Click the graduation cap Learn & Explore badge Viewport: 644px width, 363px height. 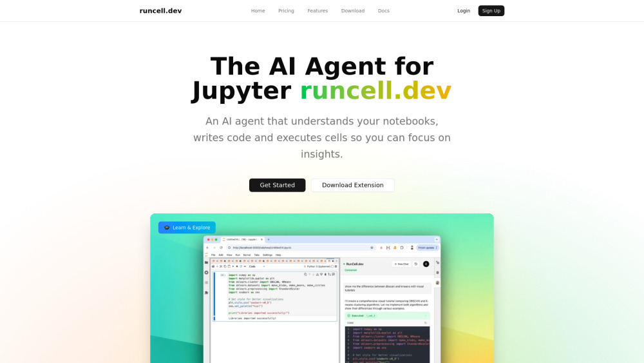(187, 228)
